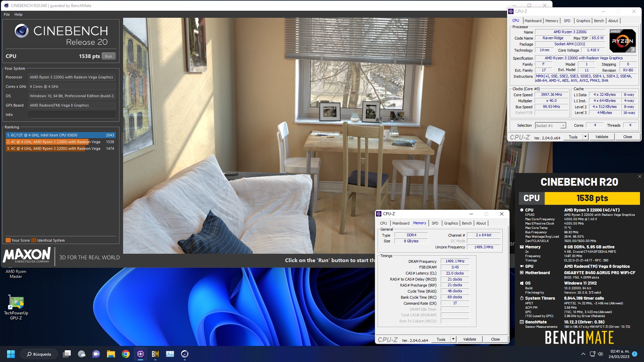
Task: Click Tools button in upper CPU-Z window
Action: 573,137
